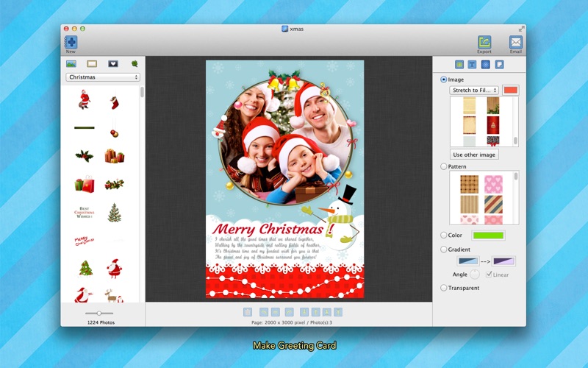Switch to the heart mask tab
Screen dimensions: 588x368
tap(112, 64)
